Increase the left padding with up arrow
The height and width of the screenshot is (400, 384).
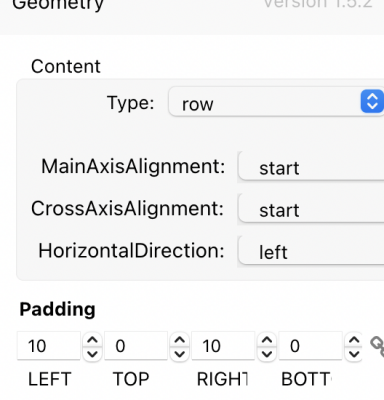click(92, 340)
